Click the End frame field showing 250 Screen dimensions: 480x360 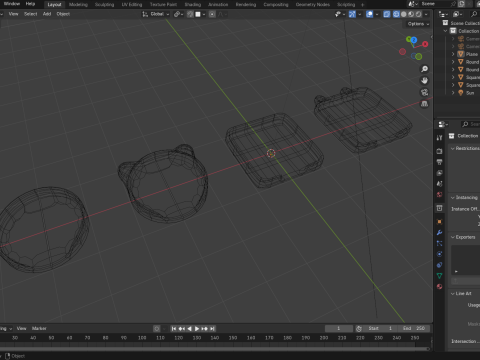point(414,329)
